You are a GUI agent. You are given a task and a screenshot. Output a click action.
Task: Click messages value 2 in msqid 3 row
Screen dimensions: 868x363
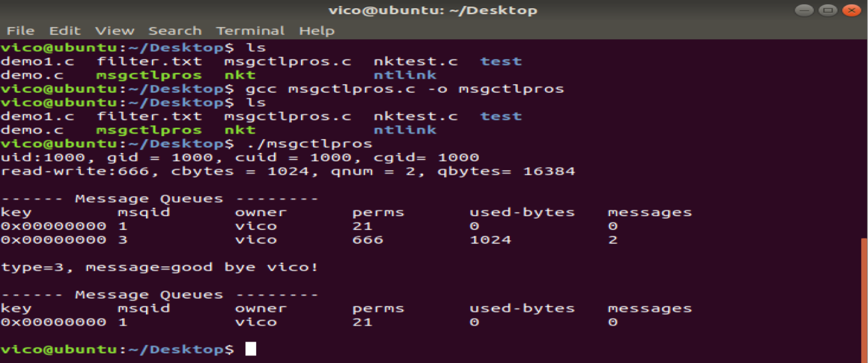click(x=613, y=240)
